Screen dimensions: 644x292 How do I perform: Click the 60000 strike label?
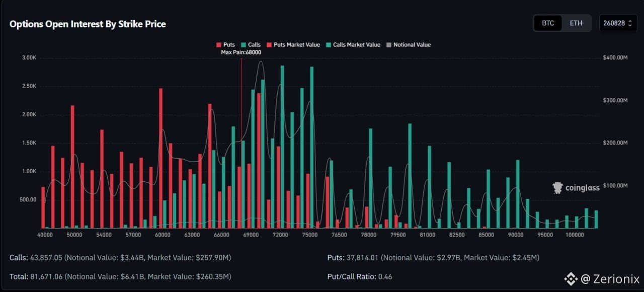(x=163, y=235)
